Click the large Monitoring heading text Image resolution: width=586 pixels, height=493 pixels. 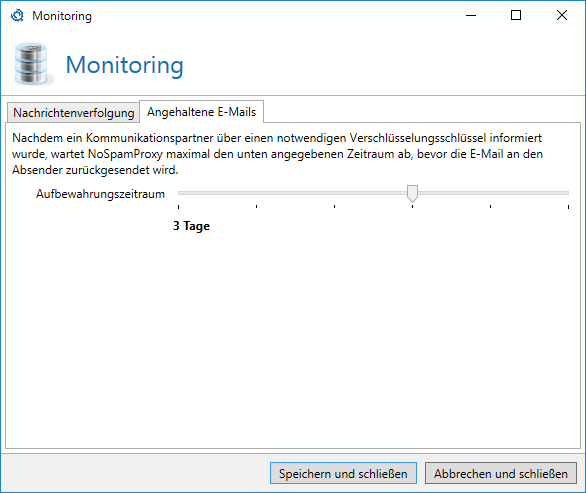coord(124,65)
